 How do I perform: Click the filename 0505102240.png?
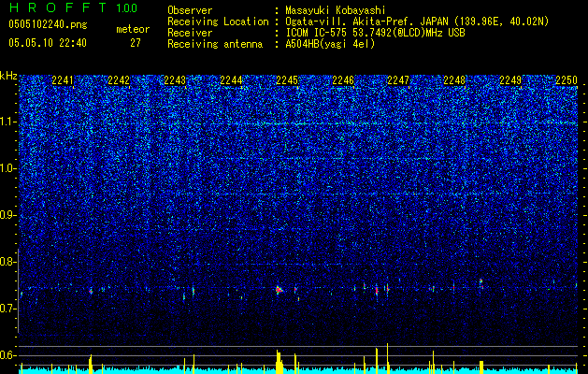48,25
